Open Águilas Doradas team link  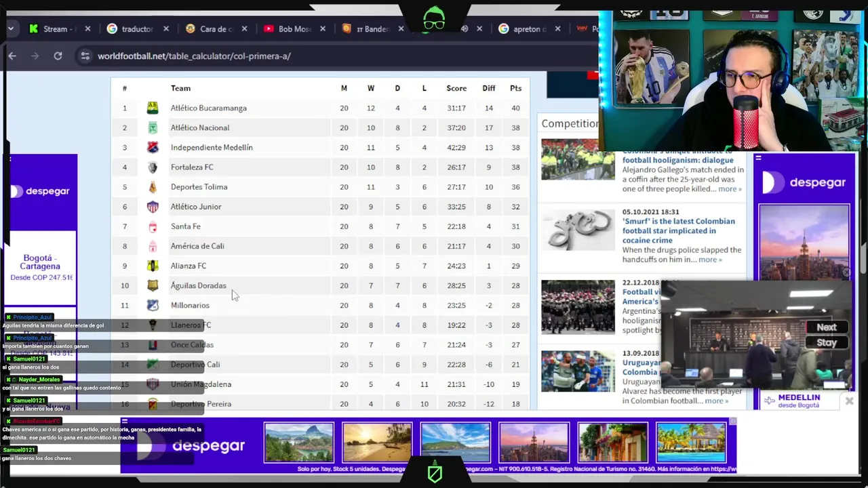199,285
